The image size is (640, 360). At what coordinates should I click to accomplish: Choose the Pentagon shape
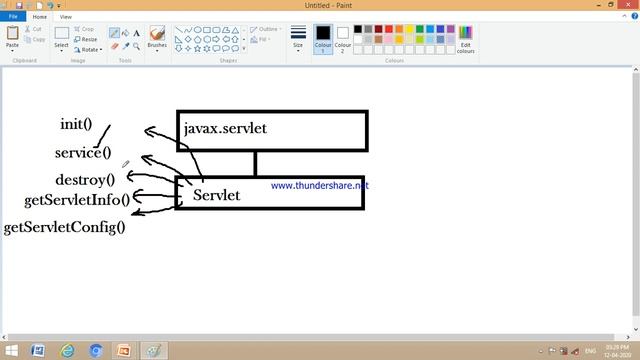[197, 40]
